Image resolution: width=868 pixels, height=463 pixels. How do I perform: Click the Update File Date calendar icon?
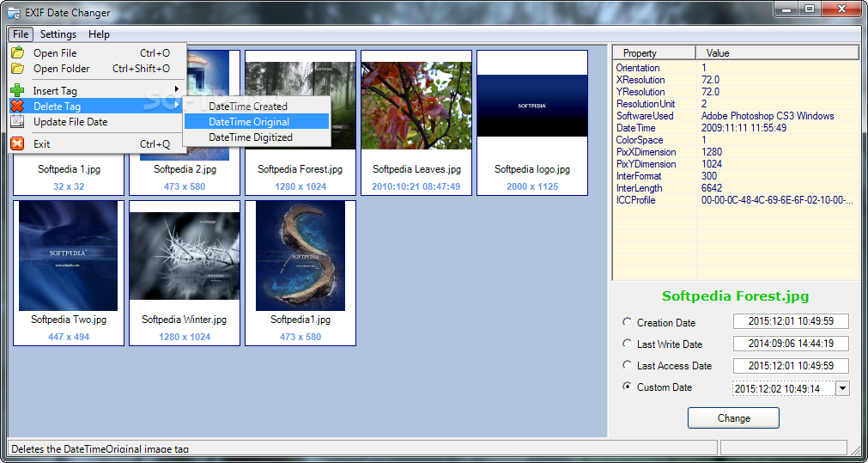coord(18,122)
